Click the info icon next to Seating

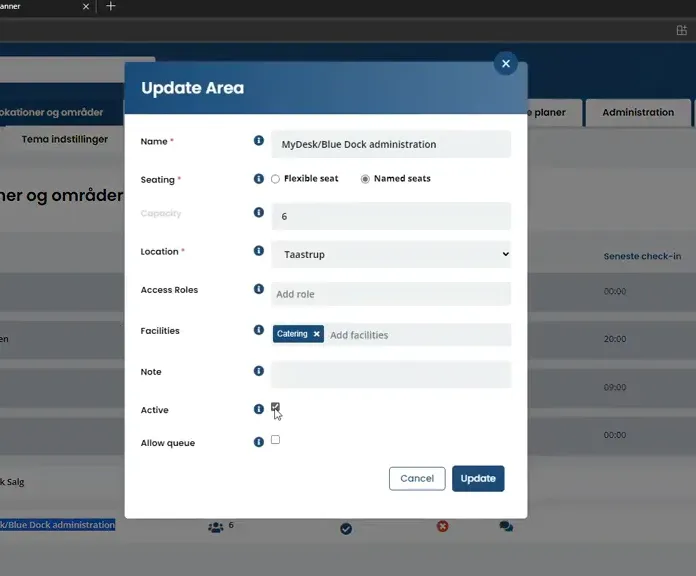[x=259, y=179]
